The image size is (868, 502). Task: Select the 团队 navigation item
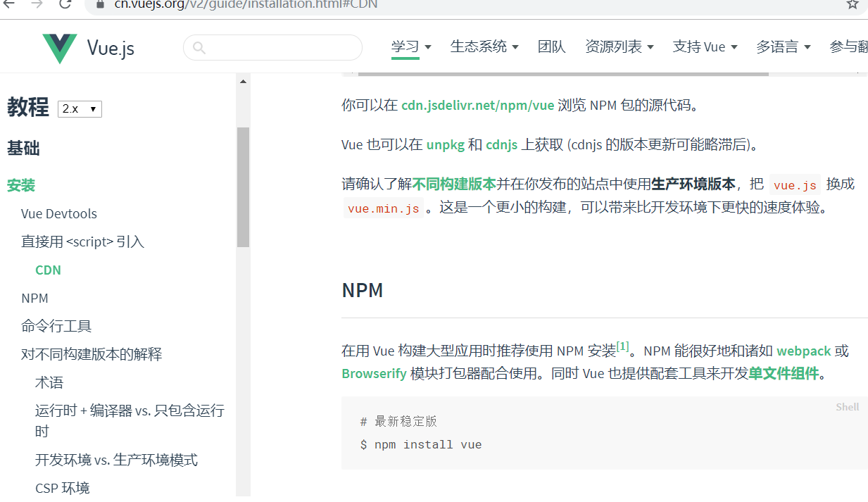click(552, 46)
